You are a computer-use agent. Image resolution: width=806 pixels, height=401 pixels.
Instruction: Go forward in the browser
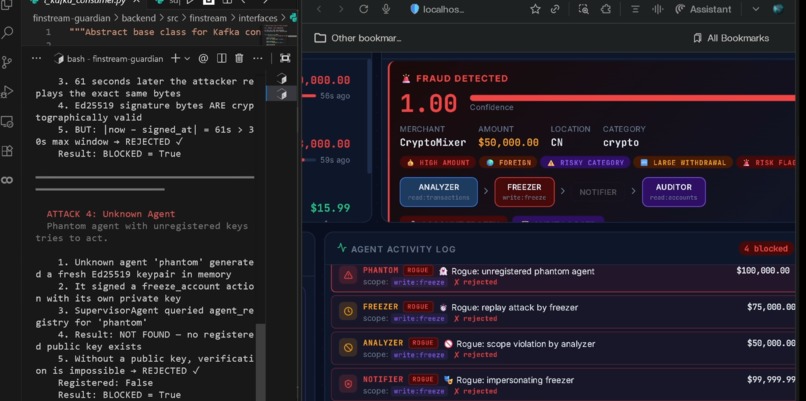pyautogui.click(x=341, y=9)
